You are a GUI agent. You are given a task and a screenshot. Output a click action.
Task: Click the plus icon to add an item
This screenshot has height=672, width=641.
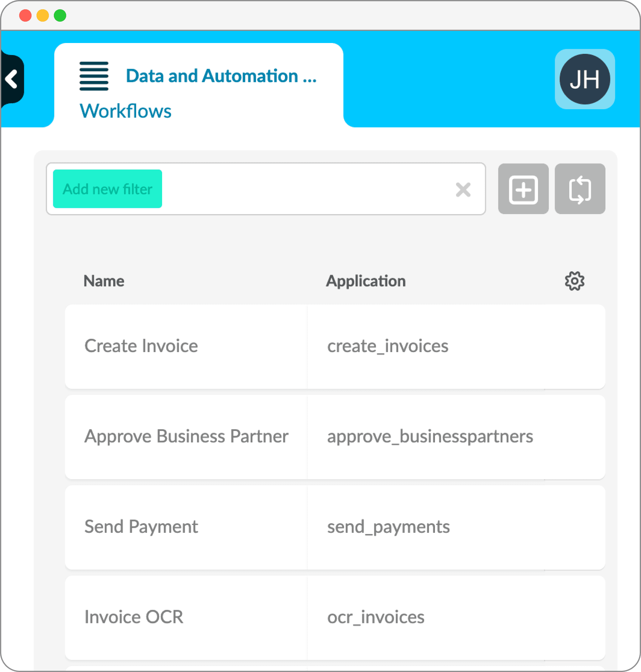(523, 189)
